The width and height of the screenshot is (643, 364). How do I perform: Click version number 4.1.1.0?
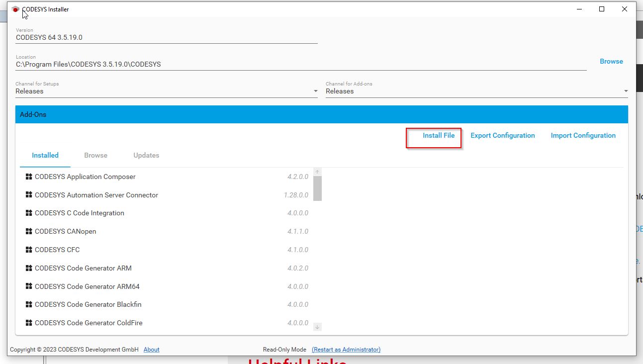[298, 231]
